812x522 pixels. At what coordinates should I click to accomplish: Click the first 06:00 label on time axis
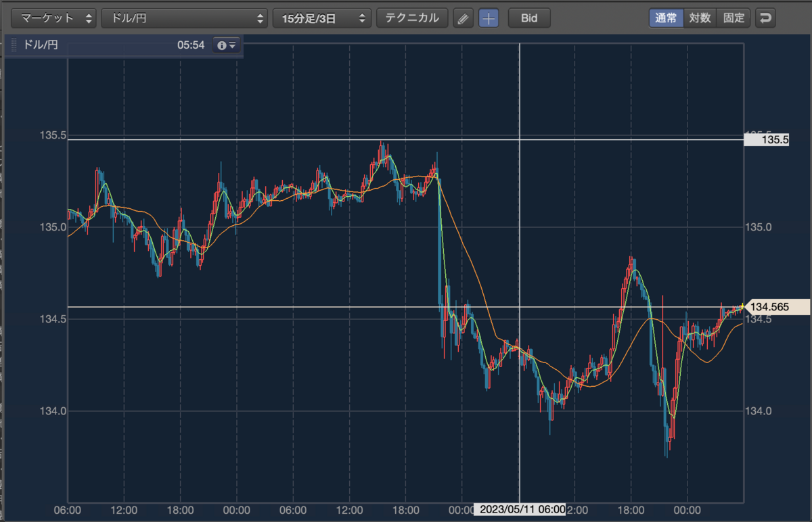68,509
